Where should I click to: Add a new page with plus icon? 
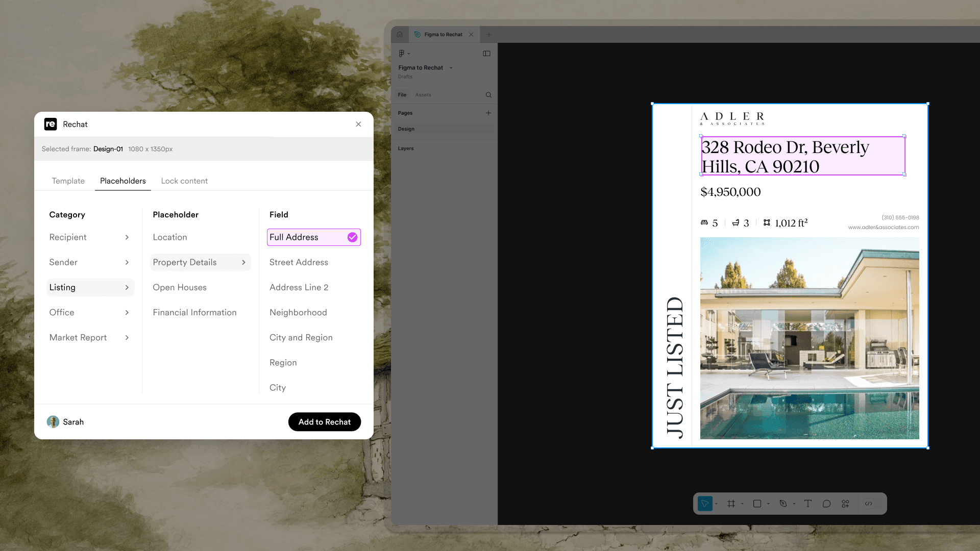(x=488, y=113)
